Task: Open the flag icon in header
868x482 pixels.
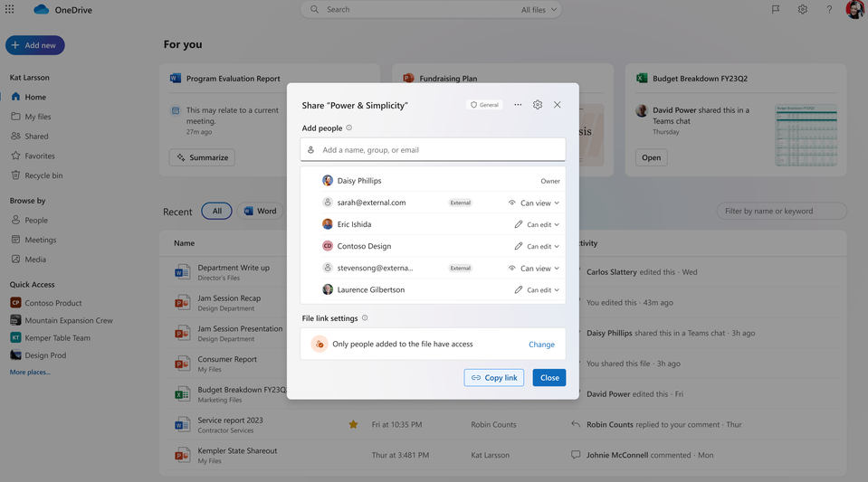Action: pos(776,9)
